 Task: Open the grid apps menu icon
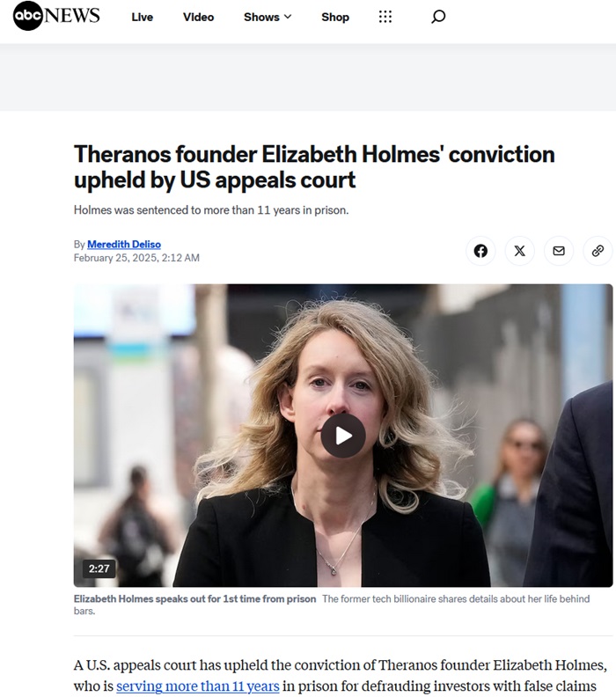385,17
